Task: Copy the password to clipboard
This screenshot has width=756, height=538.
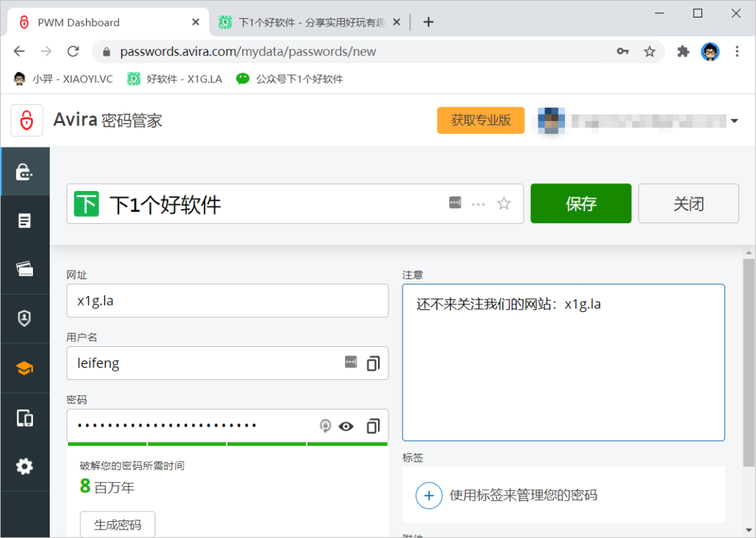Action: (x=373, y=425)
